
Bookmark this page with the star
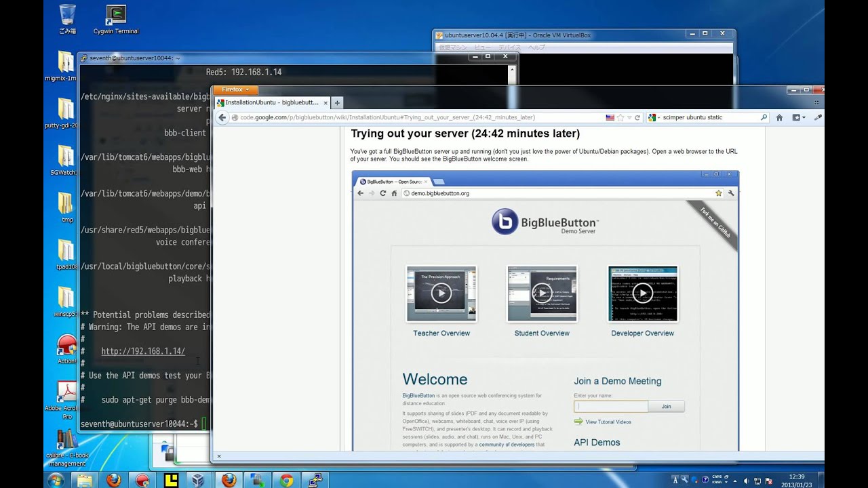(620, 117)
